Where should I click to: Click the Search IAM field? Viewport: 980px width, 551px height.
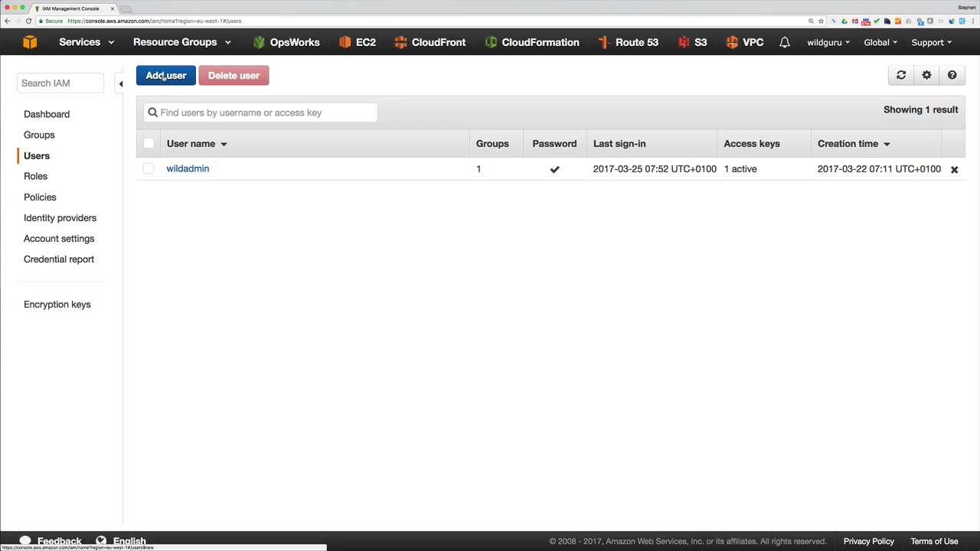coord(60,83)
